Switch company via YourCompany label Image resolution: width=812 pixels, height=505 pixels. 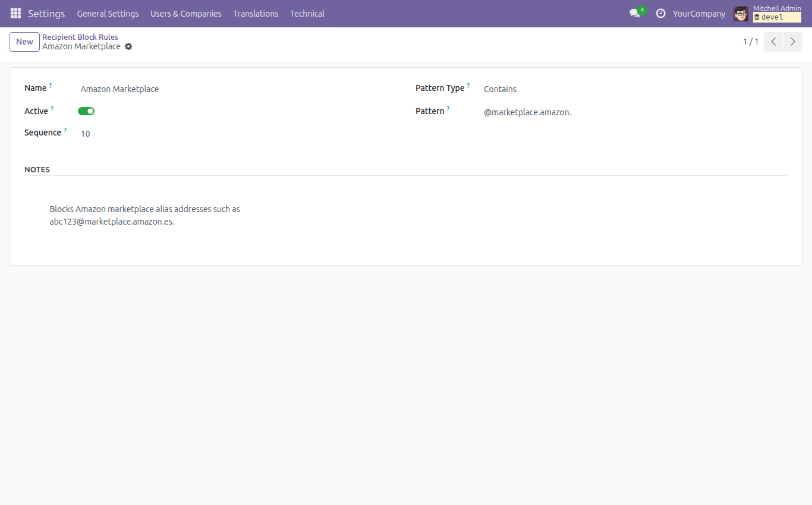pos(699,13)
